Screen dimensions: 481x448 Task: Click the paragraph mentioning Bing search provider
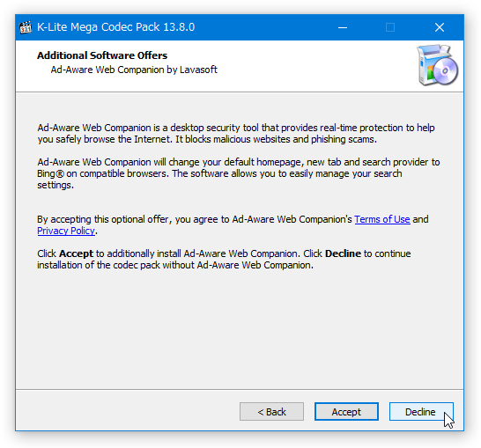(x=239, y=173)
